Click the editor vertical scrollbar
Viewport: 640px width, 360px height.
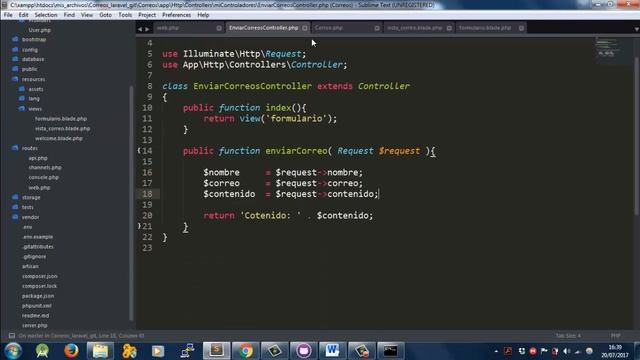[x=636, y=137]
